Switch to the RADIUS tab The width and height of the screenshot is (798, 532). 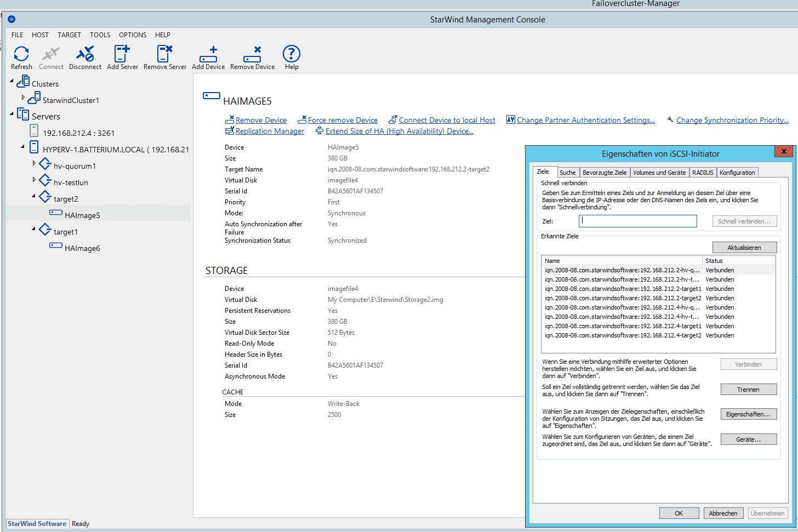point(703,173)
